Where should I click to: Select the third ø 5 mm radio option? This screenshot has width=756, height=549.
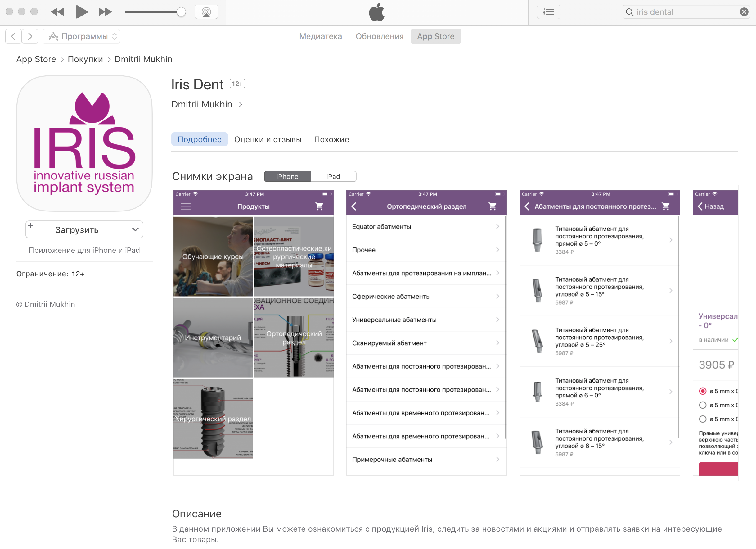[x=702, y=419]
